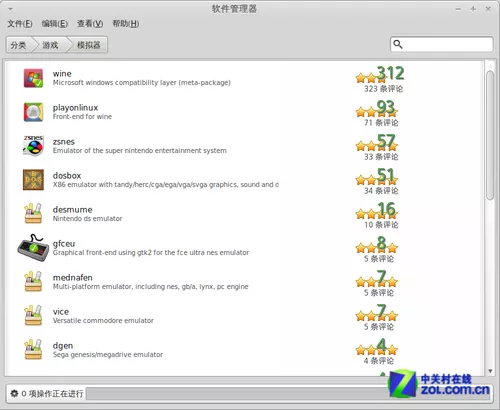Open the 编辑(E) menu

coord(55,24)
